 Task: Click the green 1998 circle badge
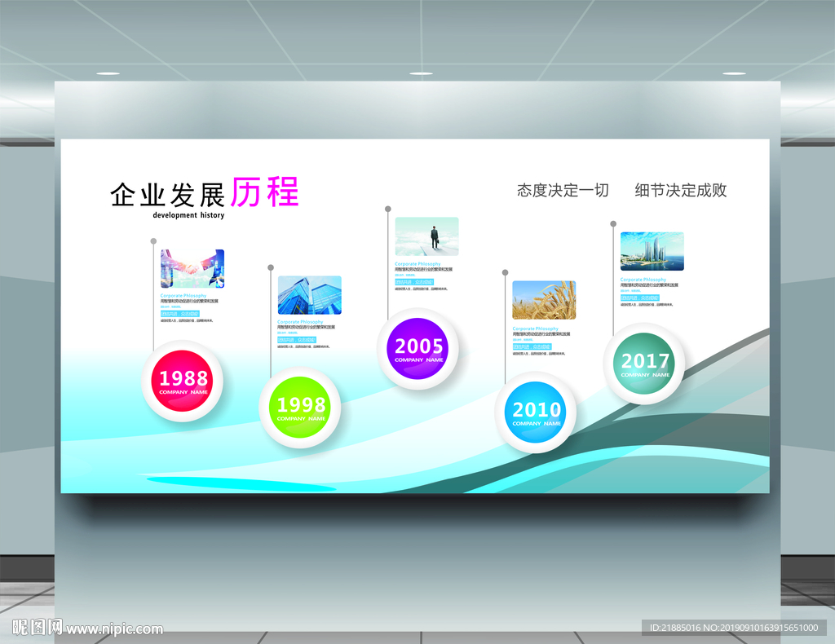(300, 408)
